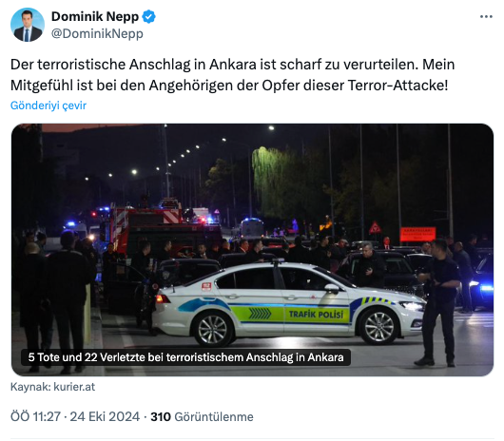
Task: Click the Dominik Nepp display name
Action: (x=95, y=16)
